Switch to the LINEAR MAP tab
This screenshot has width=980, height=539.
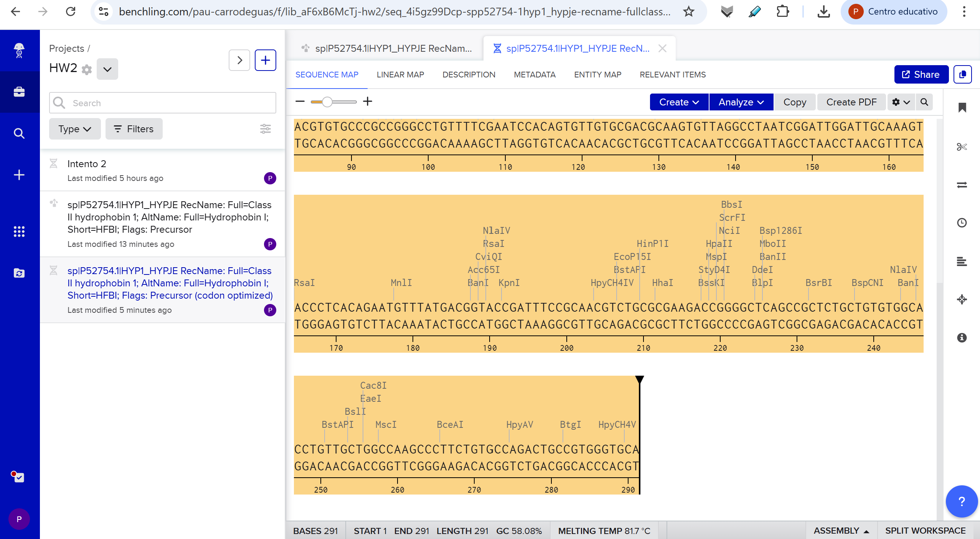tap(400, 74)
